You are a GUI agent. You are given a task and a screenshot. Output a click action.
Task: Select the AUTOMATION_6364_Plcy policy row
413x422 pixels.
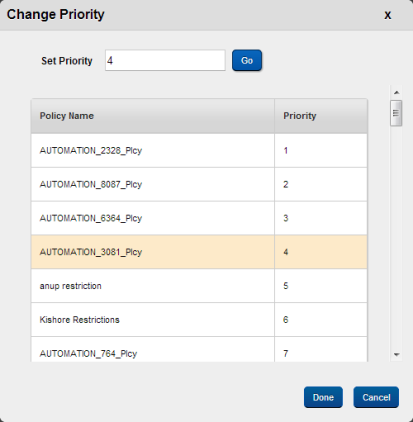199,218
